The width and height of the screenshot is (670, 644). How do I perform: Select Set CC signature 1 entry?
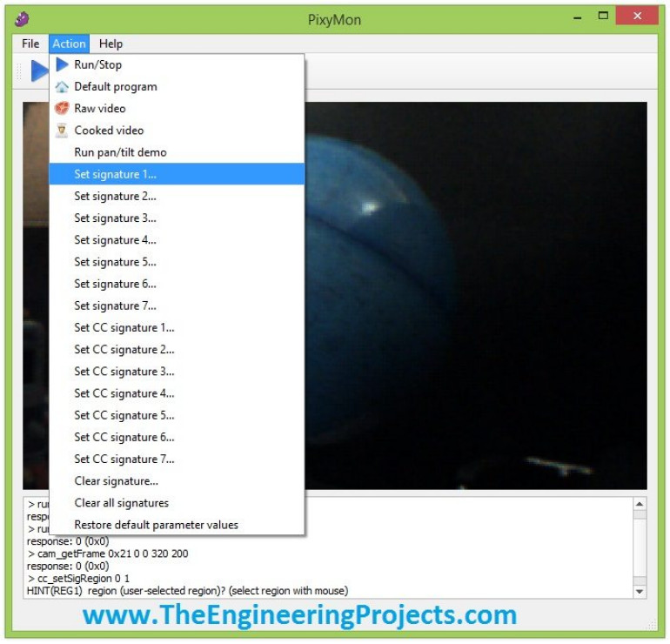(x=124, y=328)
